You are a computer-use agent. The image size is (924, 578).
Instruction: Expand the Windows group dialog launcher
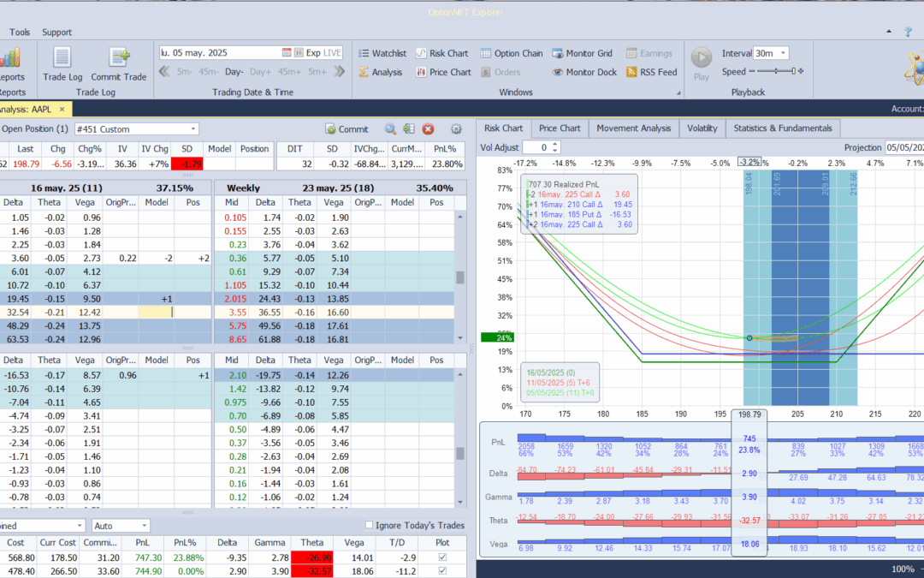678,93
